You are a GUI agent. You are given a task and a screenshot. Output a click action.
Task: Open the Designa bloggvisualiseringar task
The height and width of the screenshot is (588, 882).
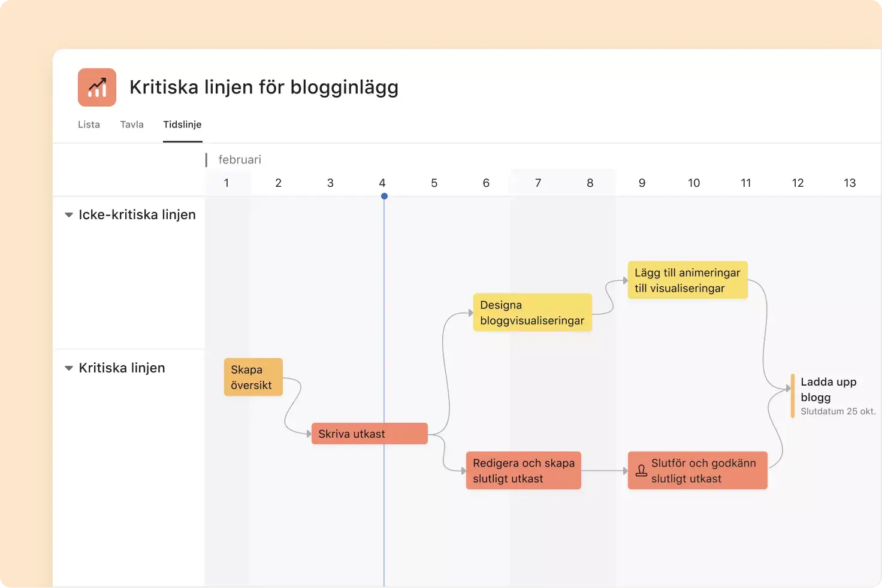(531, 312)
